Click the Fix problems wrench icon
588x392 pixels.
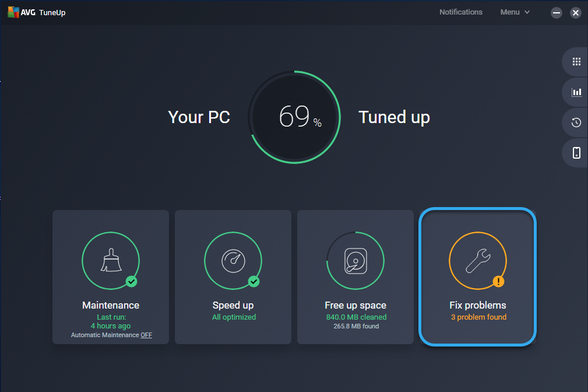click(478, 261)
